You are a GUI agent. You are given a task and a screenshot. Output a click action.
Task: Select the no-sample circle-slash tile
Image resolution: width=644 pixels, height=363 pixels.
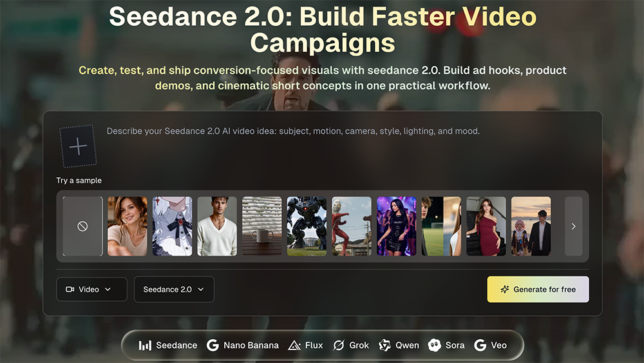[x=82, y=226]
